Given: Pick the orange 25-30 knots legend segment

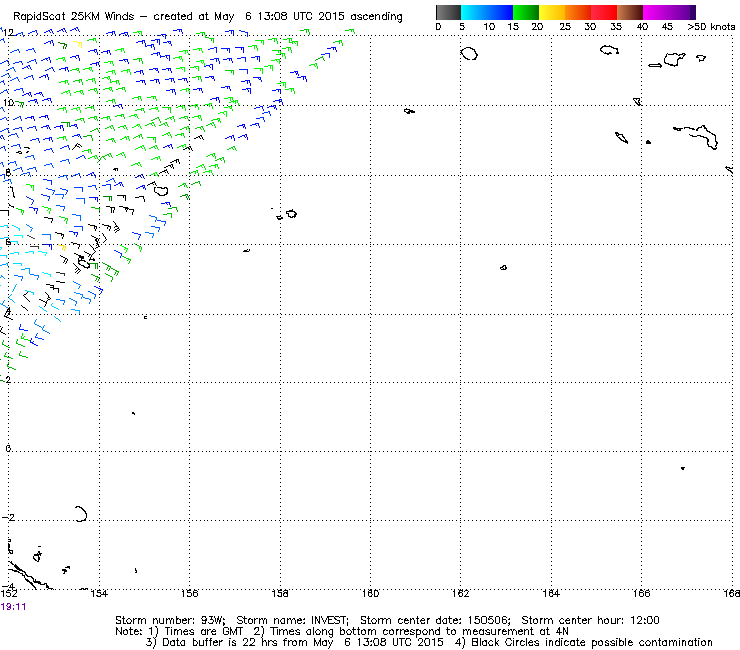Looking at the screenshot, I should click(x=578, y=12).
